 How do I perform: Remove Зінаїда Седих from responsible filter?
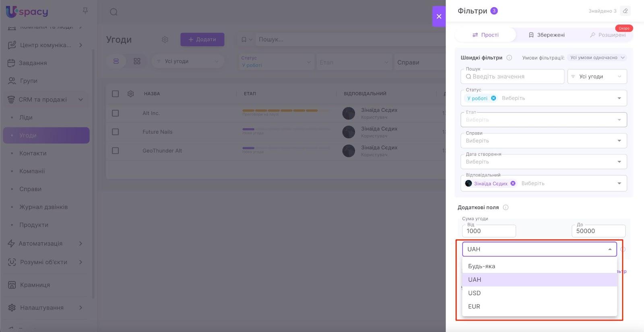(513, 183)
